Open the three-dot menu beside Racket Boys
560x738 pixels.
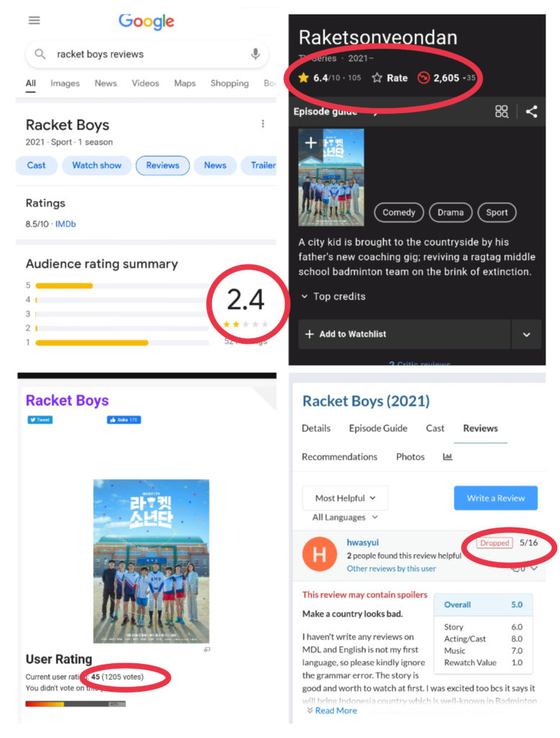[263, 124]
